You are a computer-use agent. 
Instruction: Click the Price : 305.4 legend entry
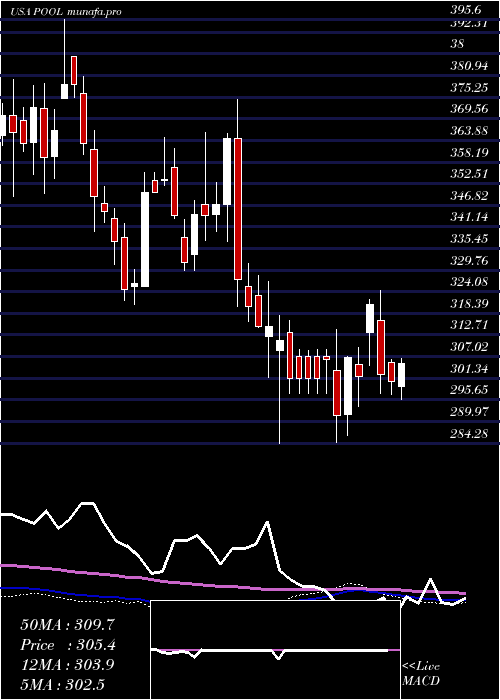[x=68, y=645]
